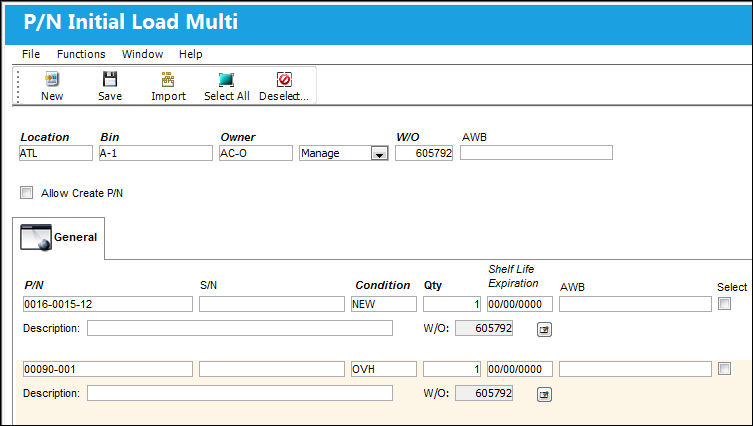The image size is (753, 426).
Task: Expand the Manage dropdown arrow
Action: tap(379, 154)
